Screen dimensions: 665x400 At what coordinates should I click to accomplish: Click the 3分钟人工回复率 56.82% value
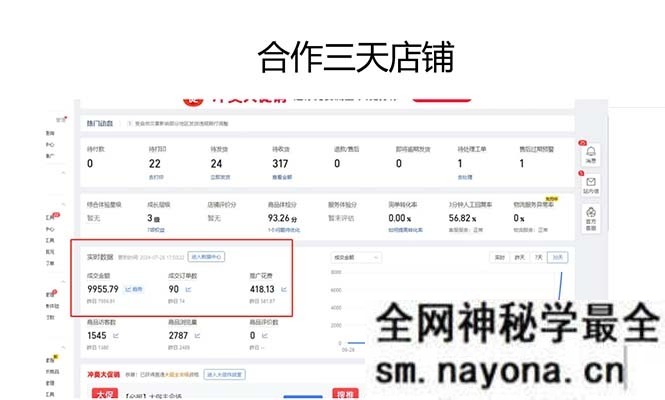[462, 218]
